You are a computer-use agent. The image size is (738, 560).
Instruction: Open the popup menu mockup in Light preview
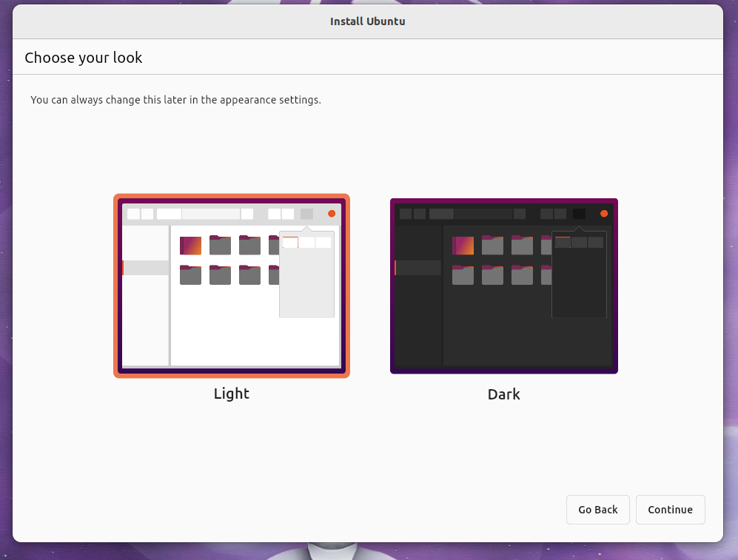pos(306,277)
